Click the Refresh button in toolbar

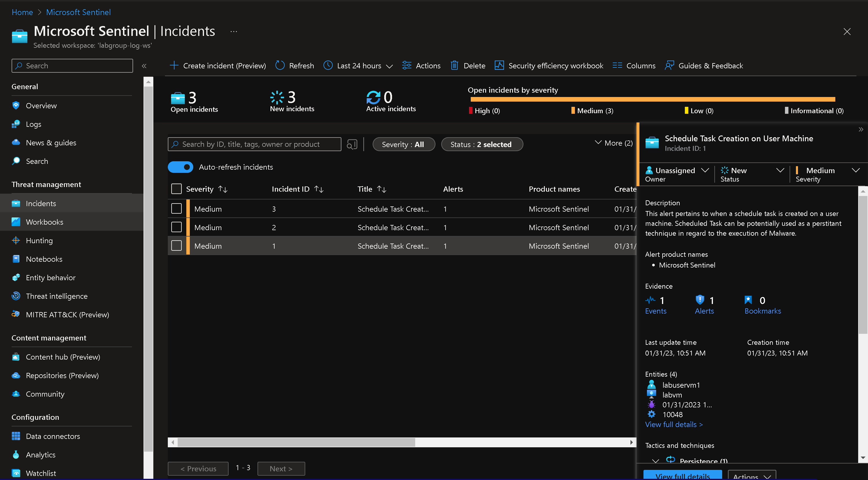click(x=295, y=66)
